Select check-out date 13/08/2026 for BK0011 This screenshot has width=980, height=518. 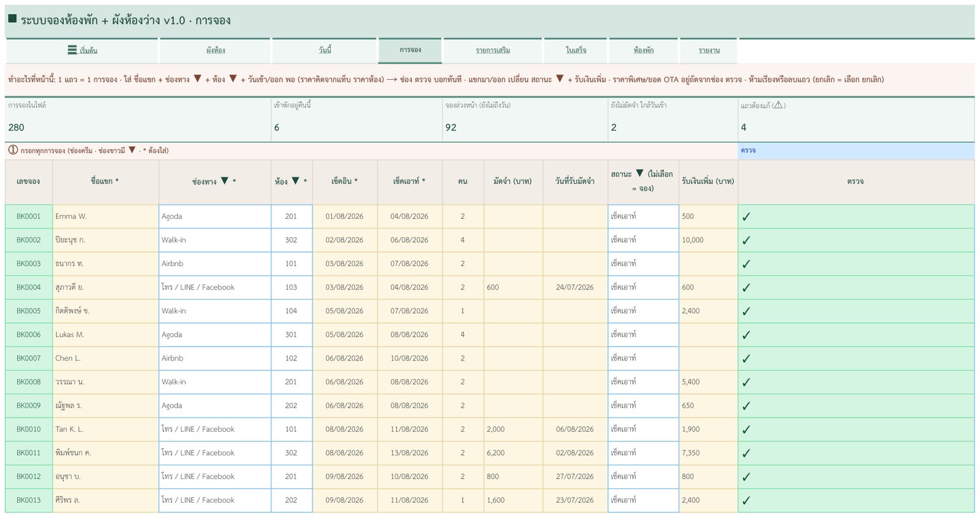click(x=410, y=453)
